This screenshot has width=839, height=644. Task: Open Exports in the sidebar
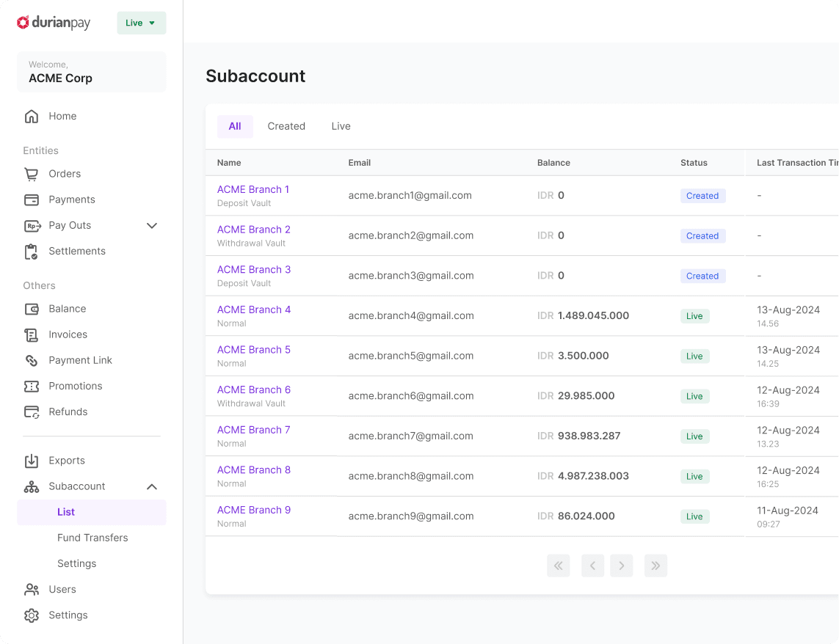point(67,461)
